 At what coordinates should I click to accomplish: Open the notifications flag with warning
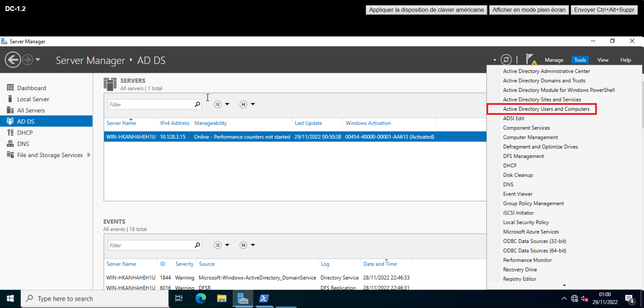click(x=531, y=59)
